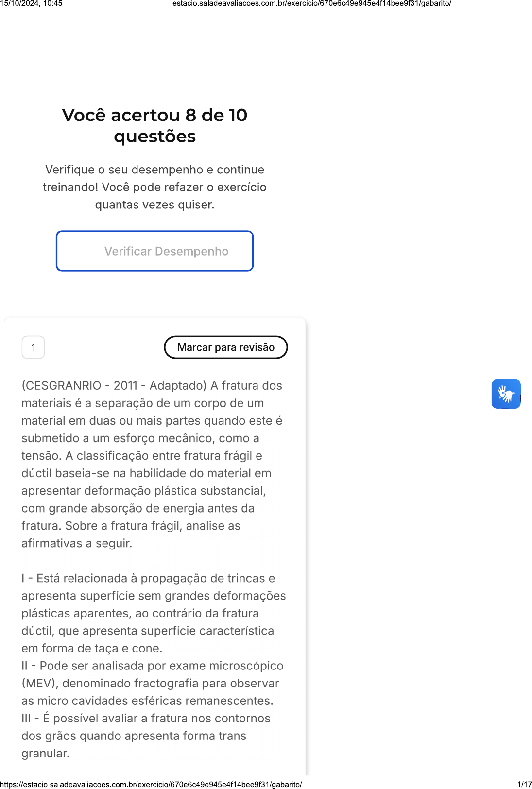Select the question number 1 badge

(x=34, y=347)
